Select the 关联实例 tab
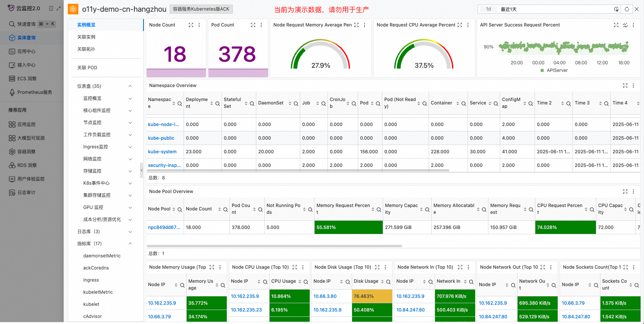The height and width of the screenshot is (324, 644). 86,37
